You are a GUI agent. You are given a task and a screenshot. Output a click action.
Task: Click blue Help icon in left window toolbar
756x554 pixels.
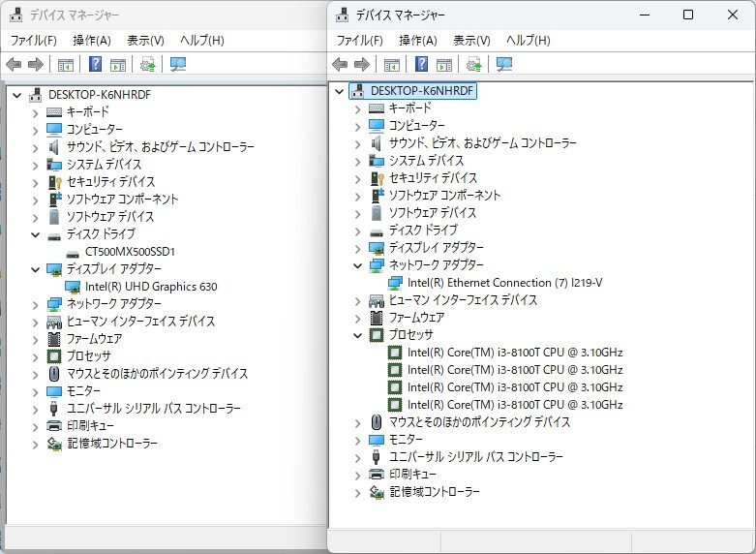coord(96,64)
